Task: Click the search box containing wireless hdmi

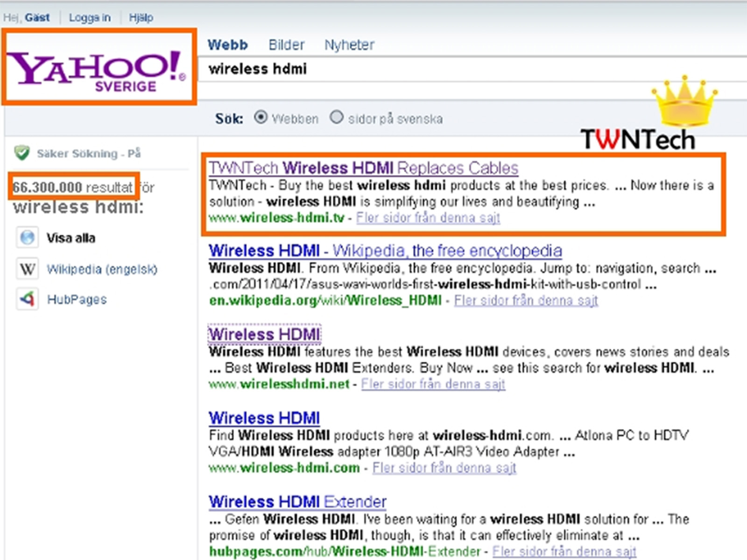Action: (x=472, y=69)
